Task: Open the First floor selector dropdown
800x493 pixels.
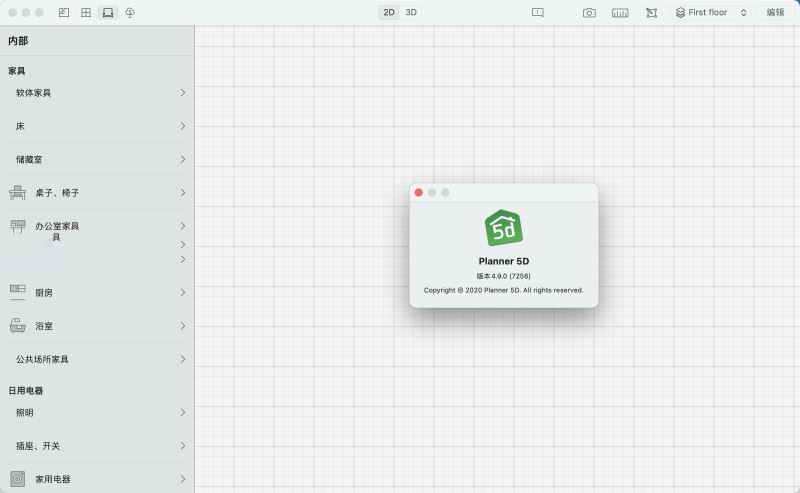Action: click(711, 13)
